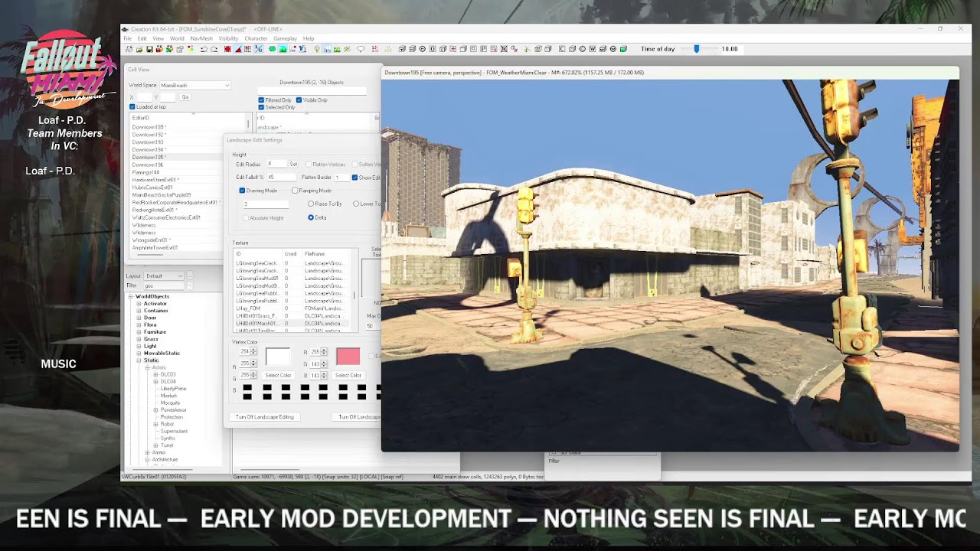980x551 pixels.
Task: Open the Visibility menu
Action: 228,38
